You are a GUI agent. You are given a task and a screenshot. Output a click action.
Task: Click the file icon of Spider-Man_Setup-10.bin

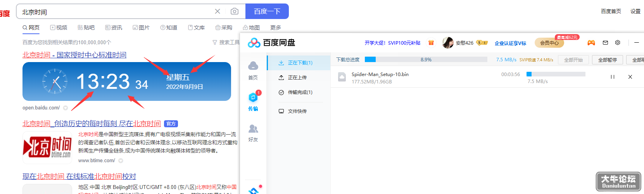[x=342, y=77]
